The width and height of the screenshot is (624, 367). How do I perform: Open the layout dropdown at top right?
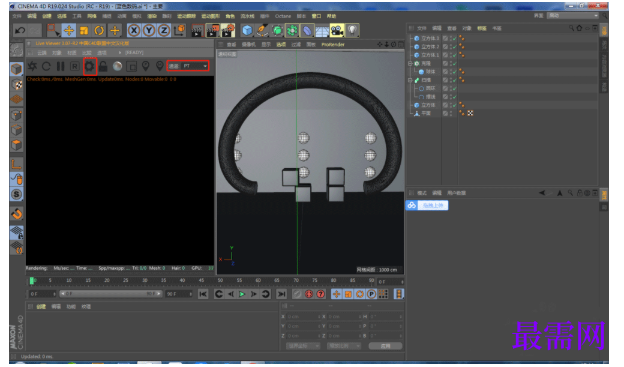pyautogui.click(x=572, y=16)
